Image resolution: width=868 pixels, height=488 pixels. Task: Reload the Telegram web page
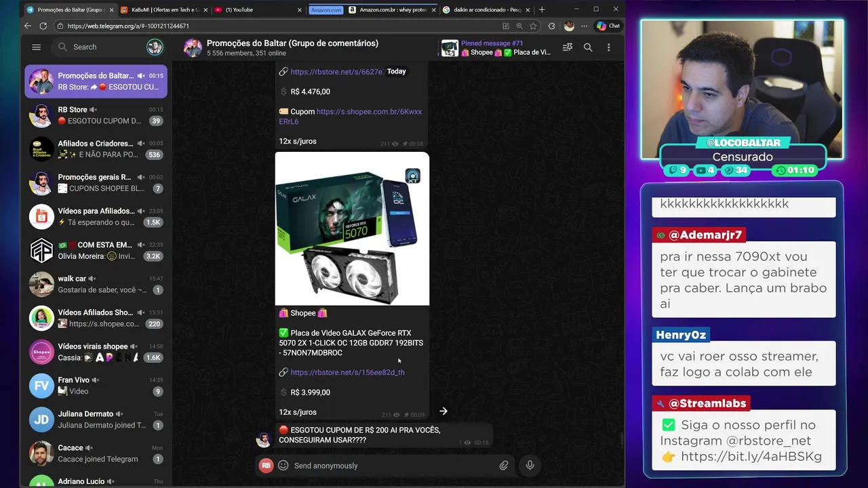pyautogui.click(x=43, y=26)
